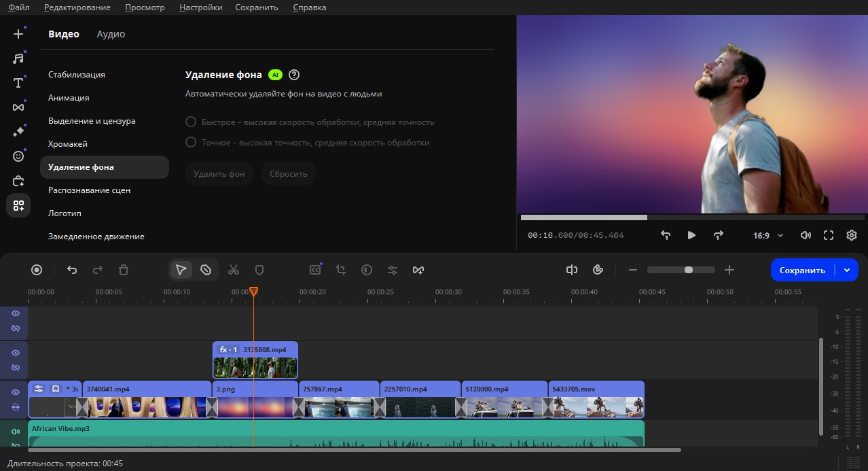868x471 pixels.
Task: Click the scissors split tool
Action: pyautogui.click(x=234, y=270)
